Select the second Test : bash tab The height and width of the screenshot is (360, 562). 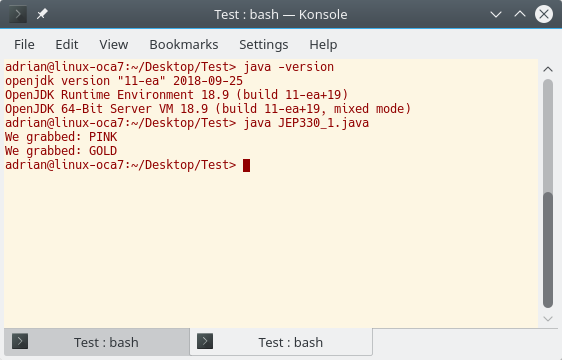(x=281, y=342)
